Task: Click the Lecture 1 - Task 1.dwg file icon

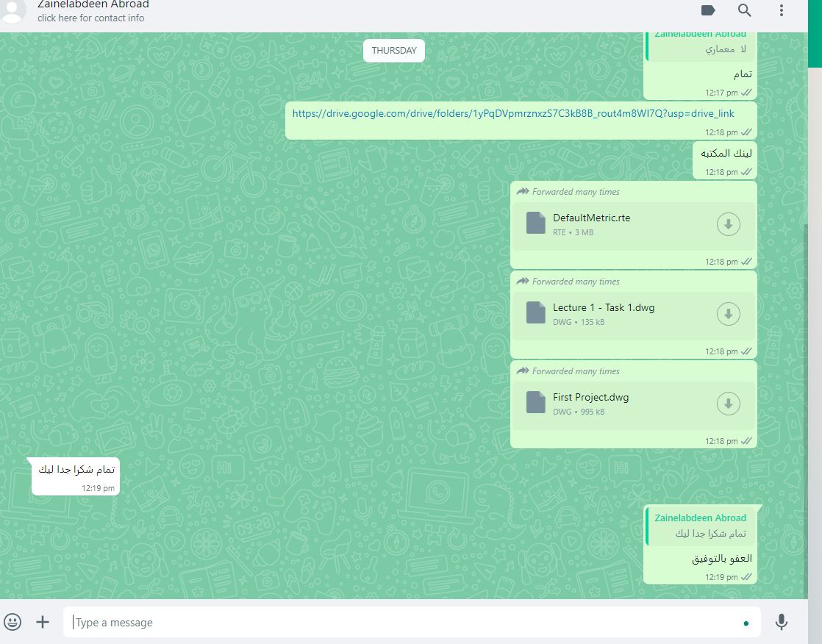Action: click(536, 312)
